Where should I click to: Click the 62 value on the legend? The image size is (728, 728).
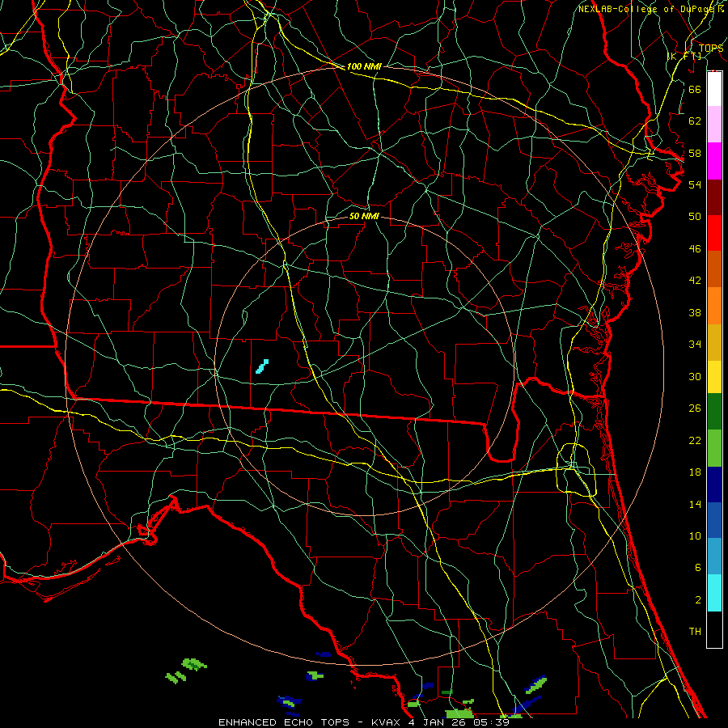point(695,121)
